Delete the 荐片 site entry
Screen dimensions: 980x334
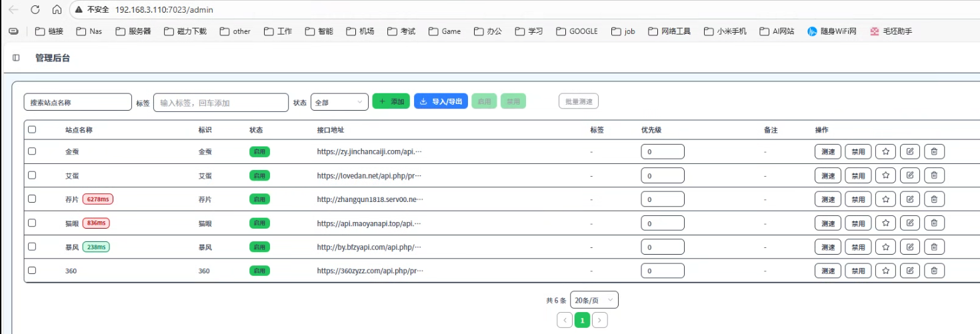tap(934, 199)
